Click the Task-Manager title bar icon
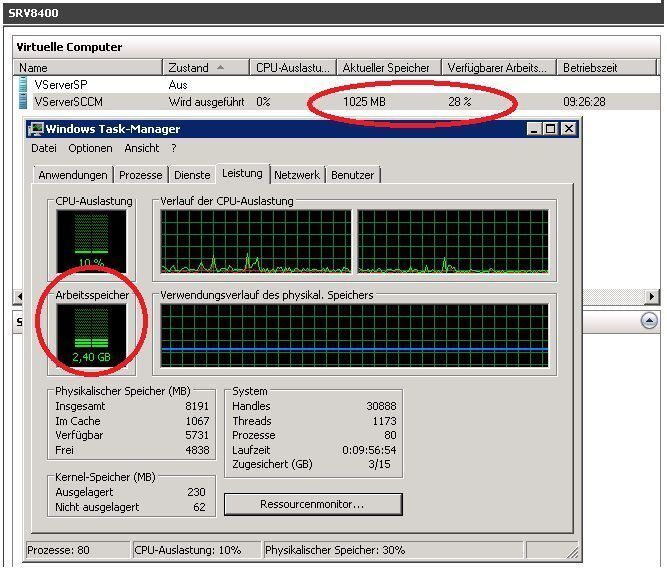Image resolution: width=667 pixels, height=584 pixels. point(36,129)
